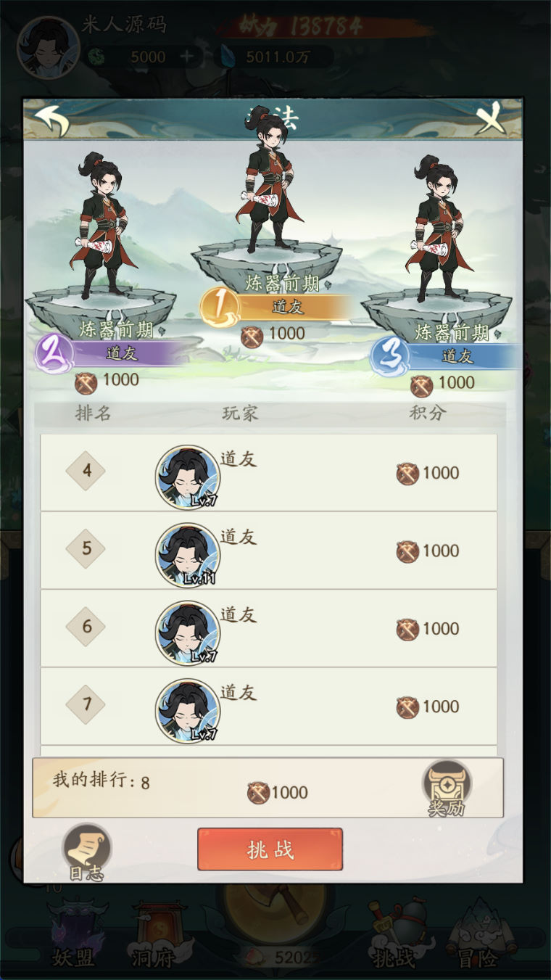Screen dimensions: 551x980
Task: Tap the red 挑战 challenge button
Action: [270, 849]
